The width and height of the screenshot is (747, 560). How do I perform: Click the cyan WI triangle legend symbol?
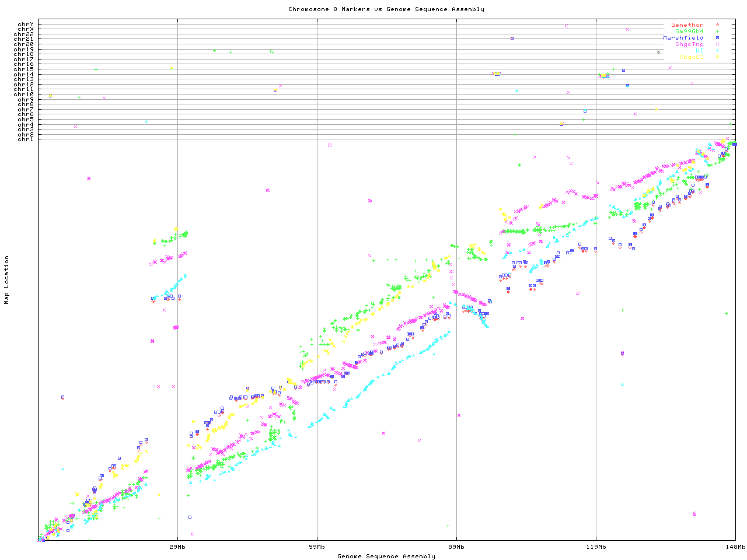(x=717, y=51)
